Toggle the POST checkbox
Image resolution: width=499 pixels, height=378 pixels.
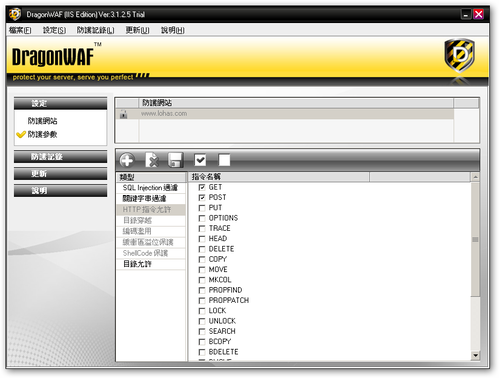tap(202, 198)
